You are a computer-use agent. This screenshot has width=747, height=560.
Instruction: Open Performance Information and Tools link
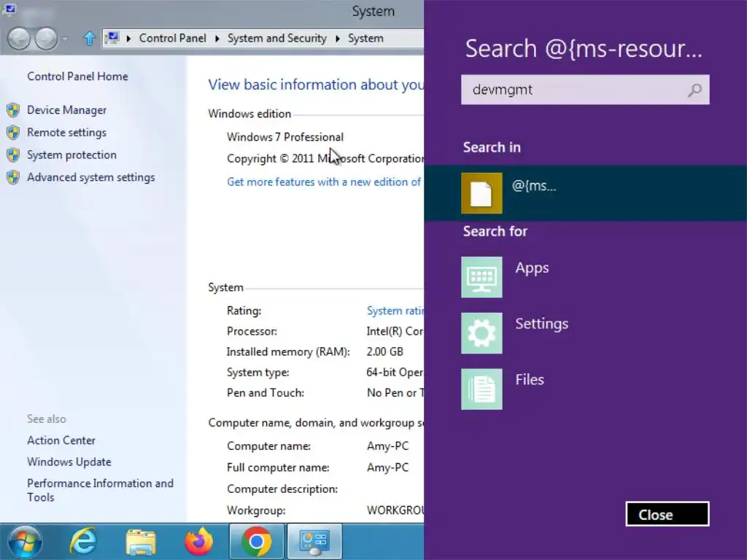pos(100,490)
